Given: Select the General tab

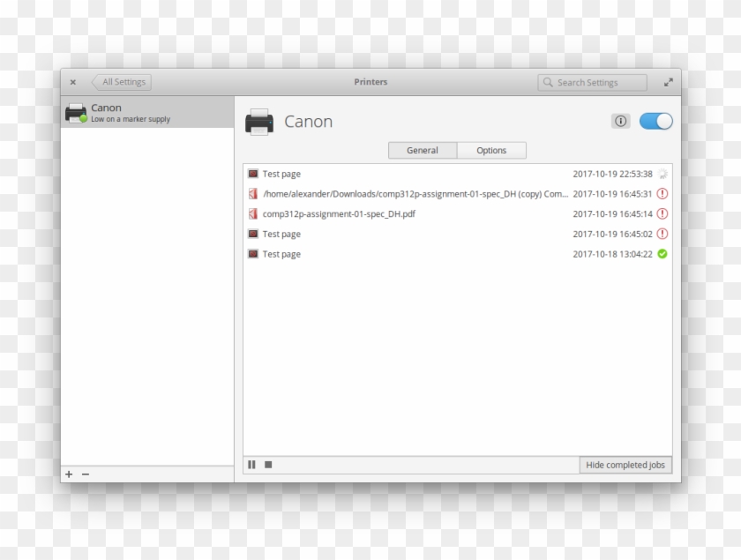Looking at the screenshot, I should pyautogui.click(x=423, y=150).
